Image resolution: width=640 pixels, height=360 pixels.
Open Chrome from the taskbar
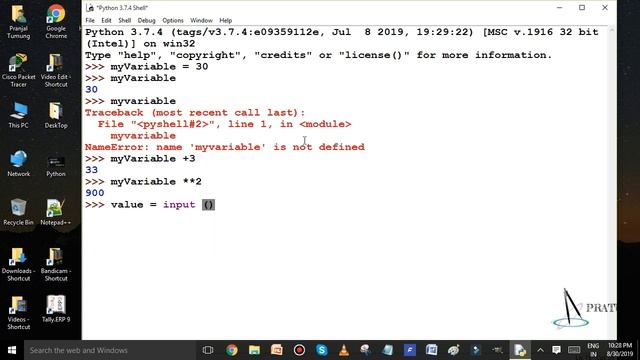(x=231, y=350)
